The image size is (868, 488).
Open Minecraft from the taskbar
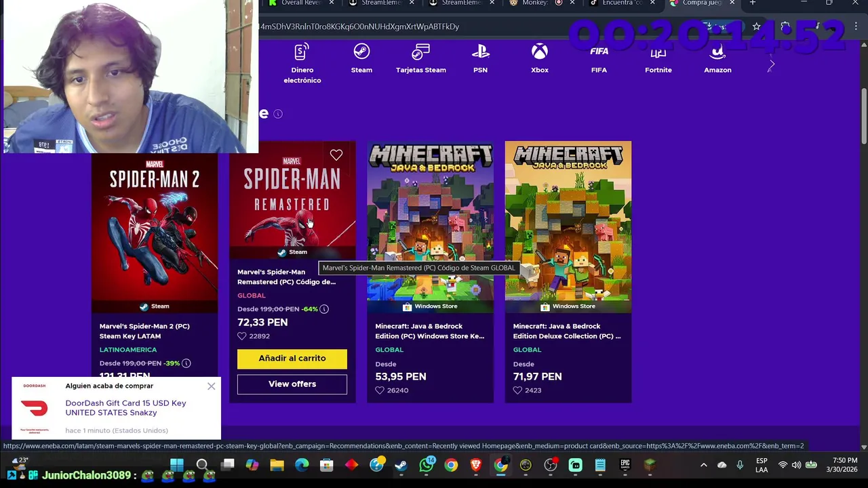point(650,465)
